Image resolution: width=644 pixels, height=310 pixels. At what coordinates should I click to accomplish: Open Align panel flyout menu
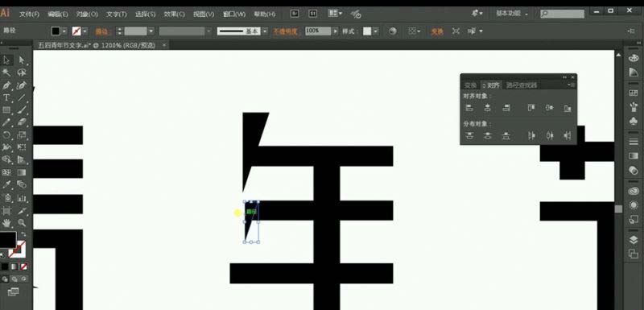coord(572,85)
